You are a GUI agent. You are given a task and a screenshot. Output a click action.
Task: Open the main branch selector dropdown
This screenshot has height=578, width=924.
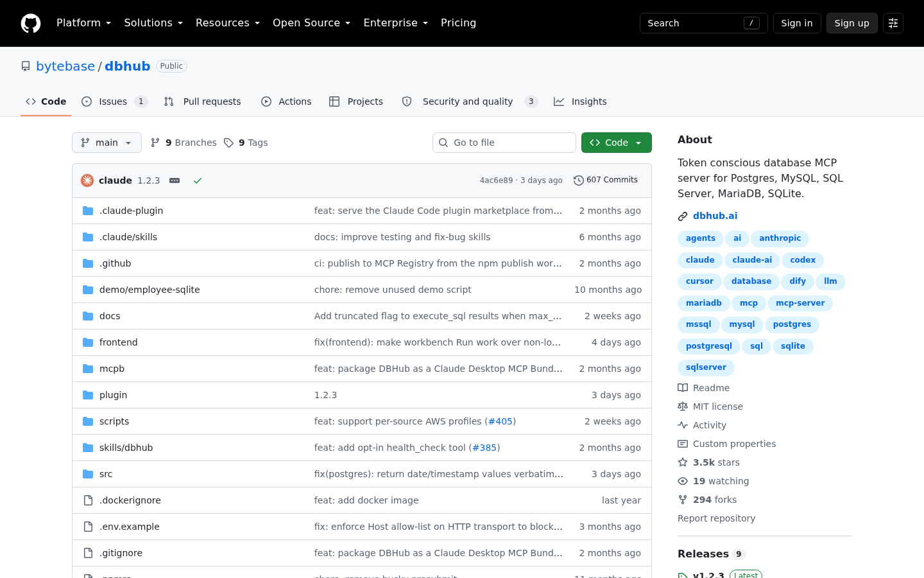107,143
